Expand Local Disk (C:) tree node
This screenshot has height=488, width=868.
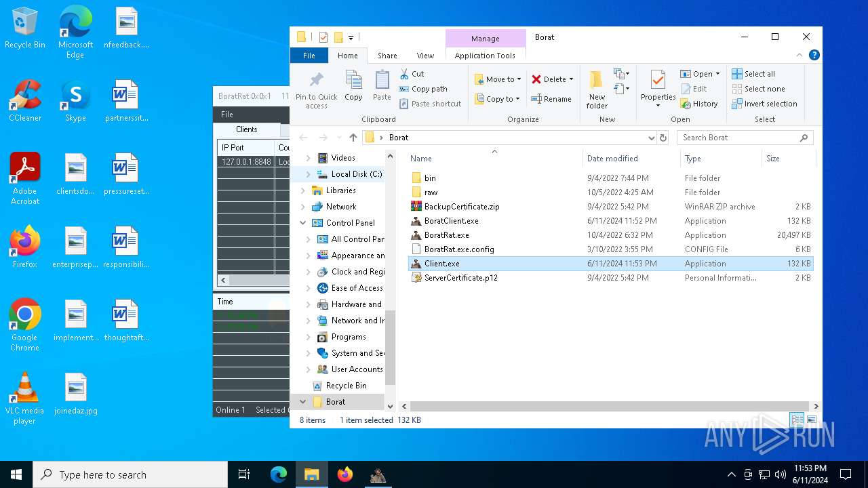[308, 174]
